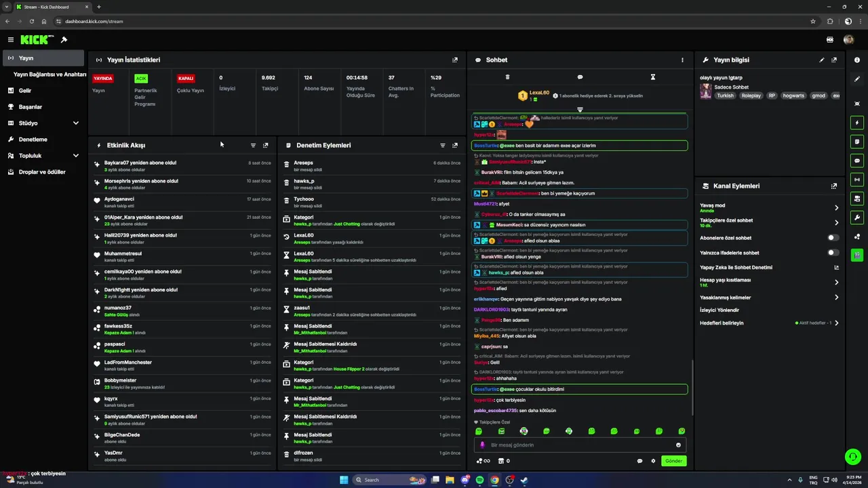868x488 pixels.
Task: Click the broadcast signal widget icon
Action: point(858,180)
